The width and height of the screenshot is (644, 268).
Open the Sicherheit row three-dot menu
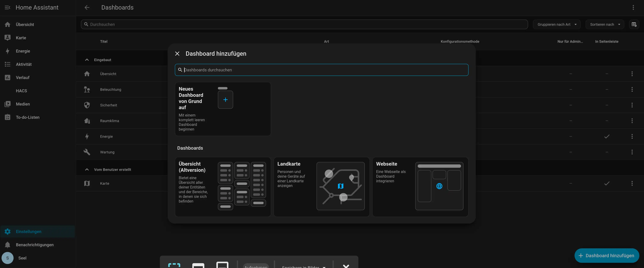632,105
